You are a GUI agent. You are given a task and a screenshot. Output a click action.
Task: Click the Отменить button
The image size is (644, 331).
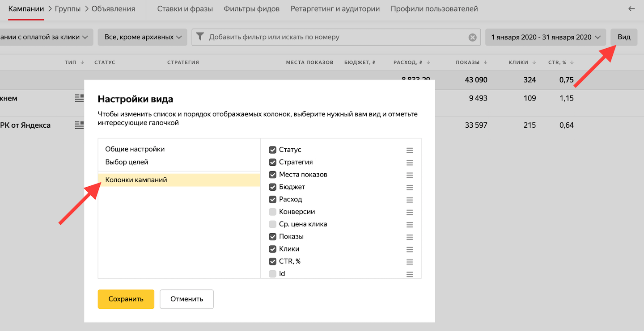[x=187, y=299]
